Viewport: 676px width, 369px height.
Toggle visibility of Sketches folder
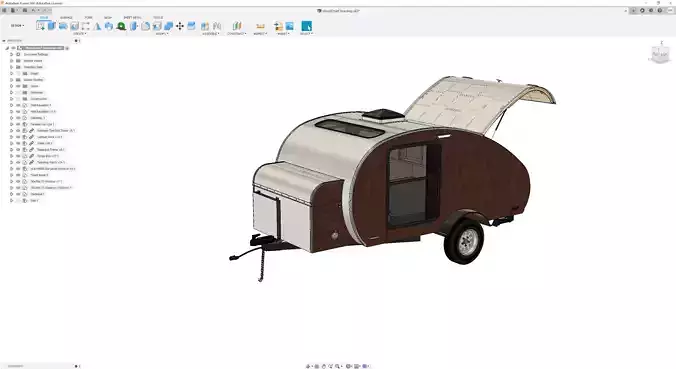click(19, 92)
